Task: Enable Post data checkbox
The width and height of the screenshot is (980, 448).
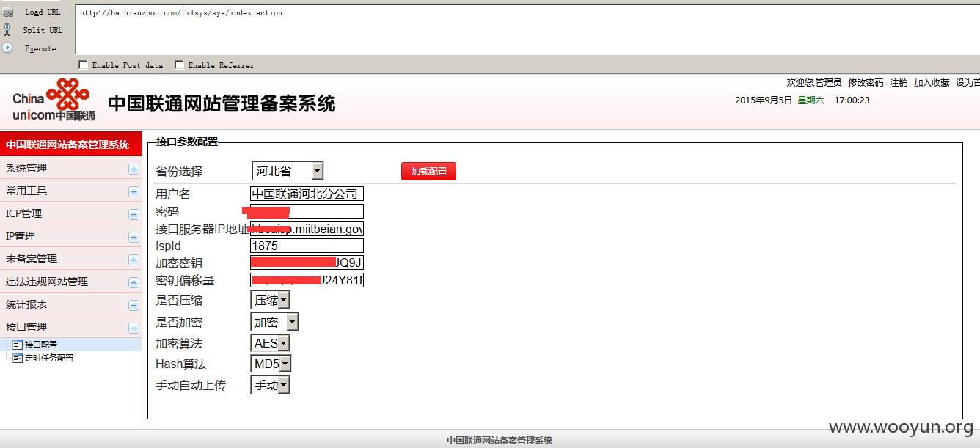Action: click(x=83, y=65)
